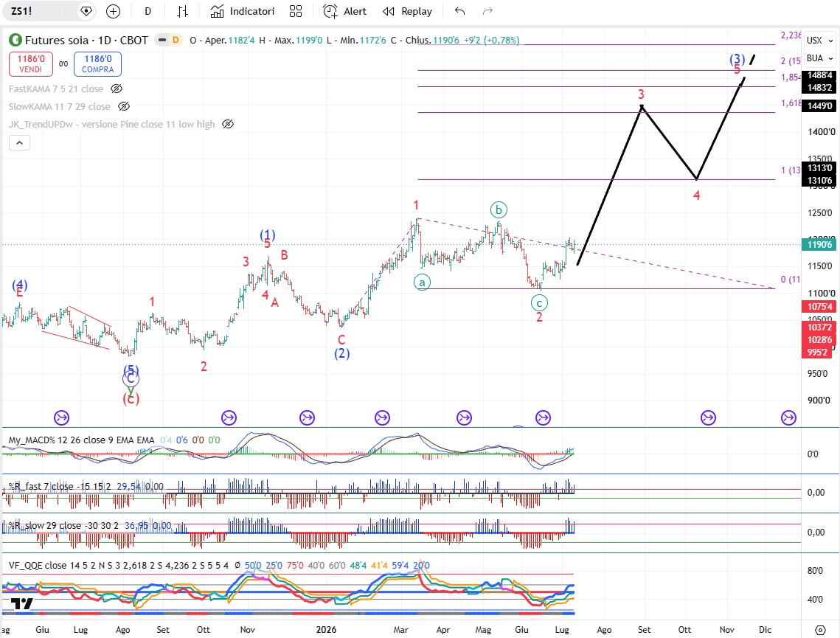Select the %R_fast indicator label
The width and height of the screenshot is (840, 638).
click(x=60, y=486)
